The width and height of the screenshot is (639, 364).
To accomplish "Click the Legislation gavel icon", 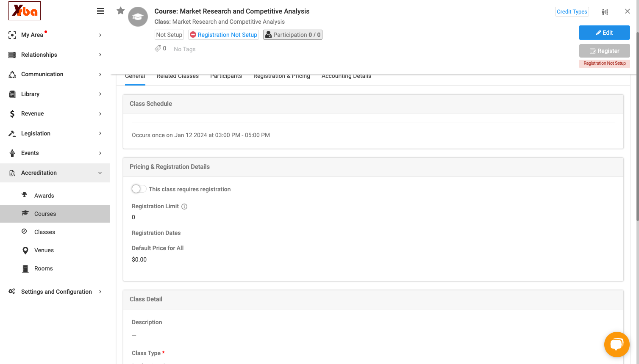I will (12, 133).
